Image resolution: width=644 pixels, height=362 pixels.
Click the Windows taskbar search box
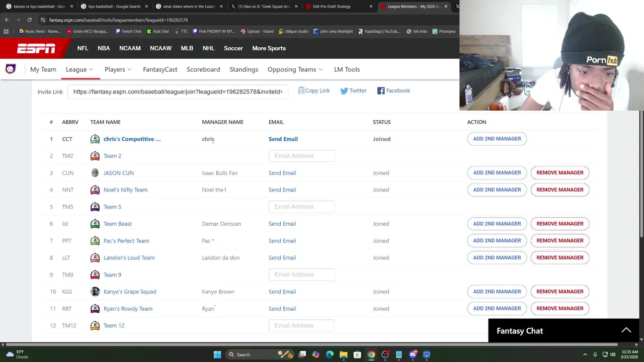pos(259,354)
